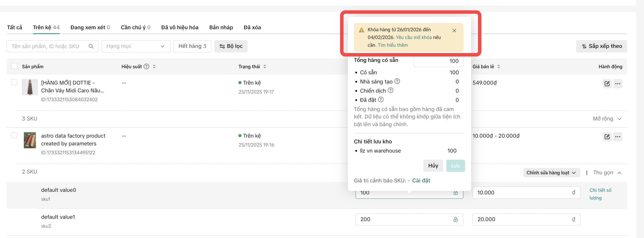Open more actions for astro product
The width and height of the screenshot is (644, 238).
coord(618,137)
